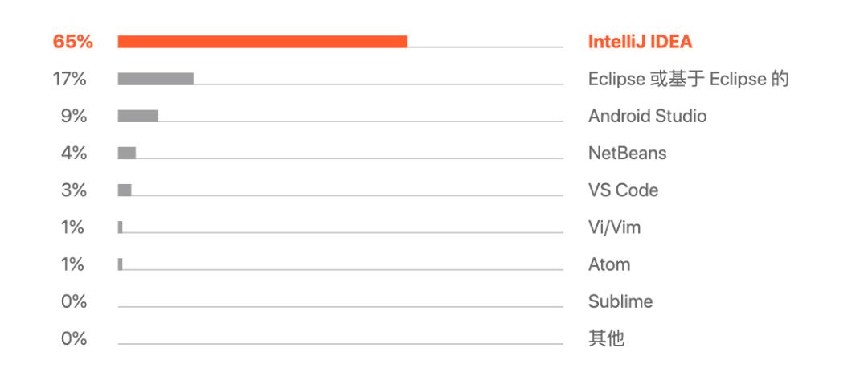Click the orange IntelliJ IDEA bar
The image size is (868, 385).
tap(262, 42)
